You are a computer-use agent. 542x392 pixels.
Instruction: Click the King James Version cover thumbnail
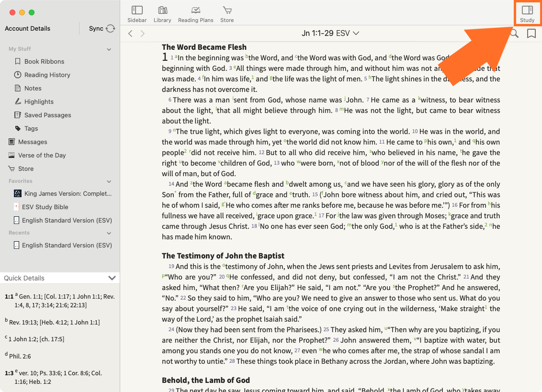click(18, 193)
